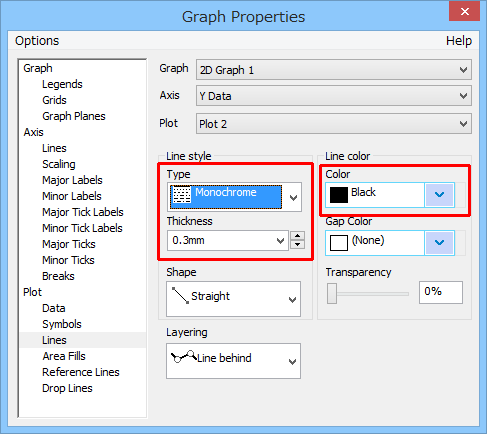Viewport: 487px width, 434px height.
Task: Click the empty Gap Color swatch
Action: 339,243
